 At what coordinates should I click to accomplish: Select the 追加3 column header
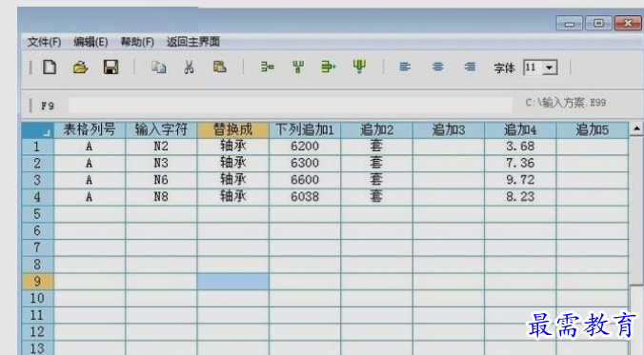click(x=449, y=130)
